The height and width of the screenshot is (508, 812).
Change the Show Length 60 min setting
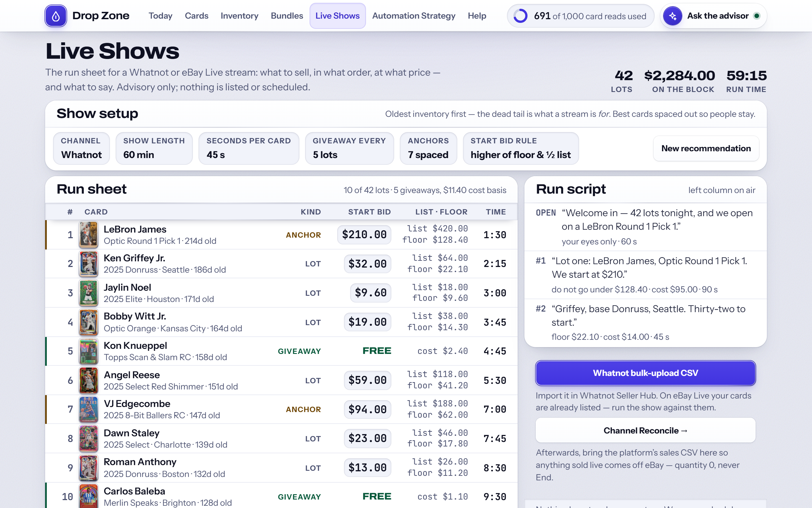tap(154, 148)
